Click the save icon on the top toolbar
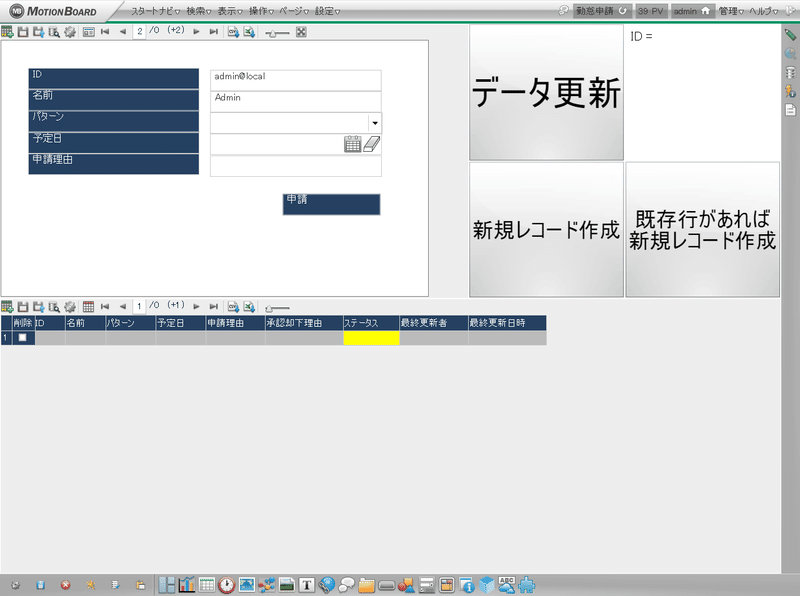The image size is (800, 596). tap(21, 31)
